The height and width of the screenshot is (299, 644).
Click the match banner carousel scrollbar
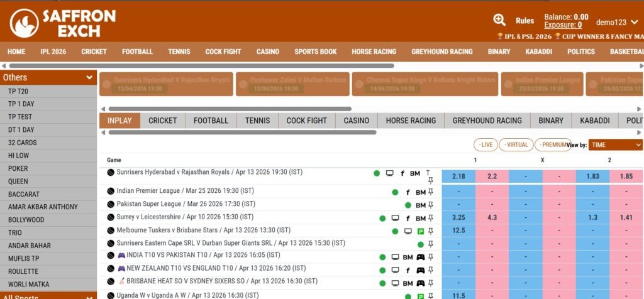pos(230,109)
